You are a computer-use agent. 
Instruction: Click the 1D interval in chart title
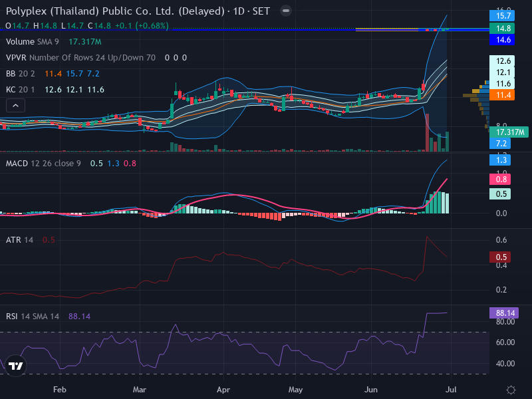(x=239, y=11)
